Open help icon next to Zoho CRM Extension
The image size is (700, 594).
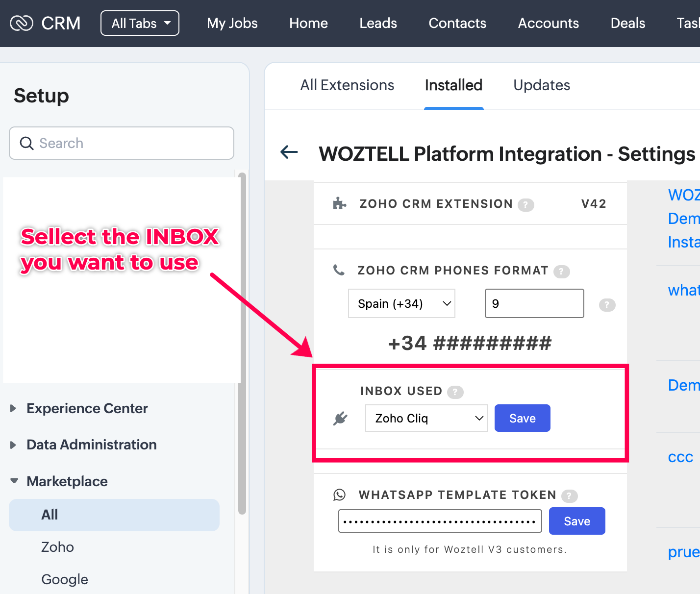[526, 204]
